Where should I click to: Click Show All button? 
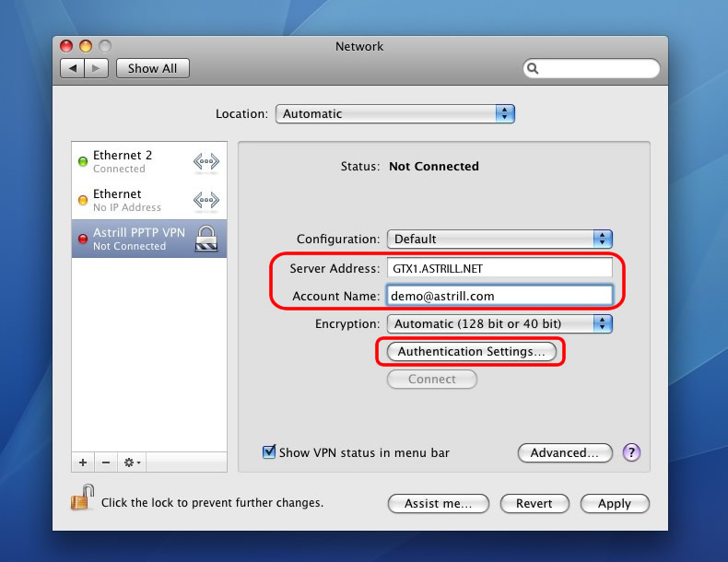pyautogui.click(x=153, y=68)
